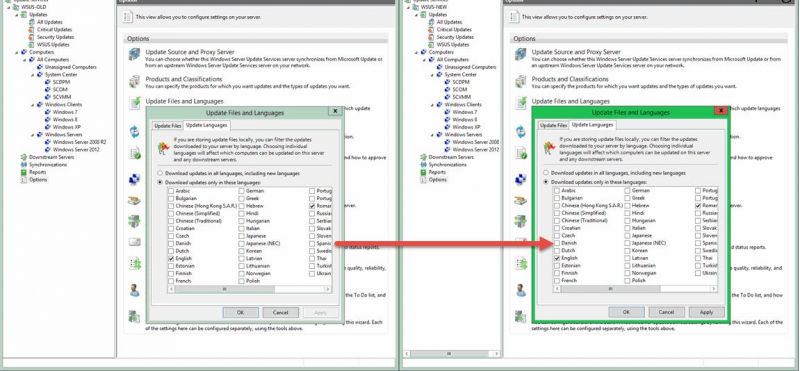Collapse Windows Servers node in WSUS-NEW tree
Viewport: 800px width, 371px height.
click(x=432, y=135)
